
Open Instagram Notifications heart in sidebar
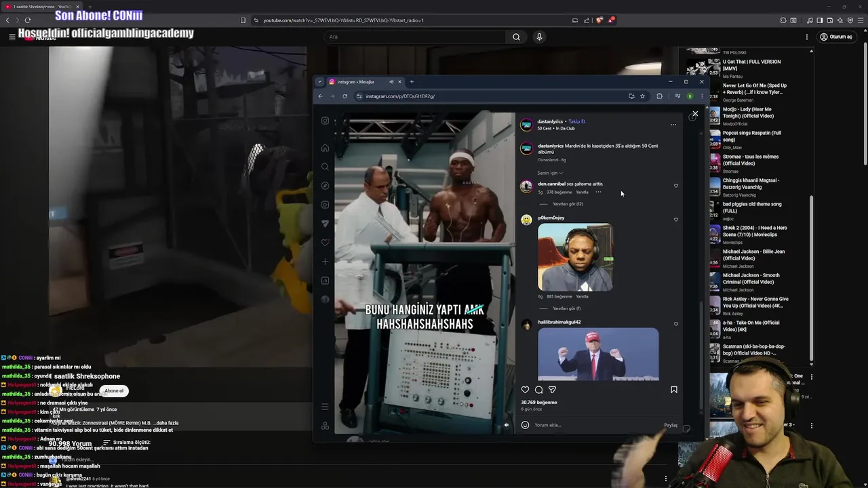(325, 243)
